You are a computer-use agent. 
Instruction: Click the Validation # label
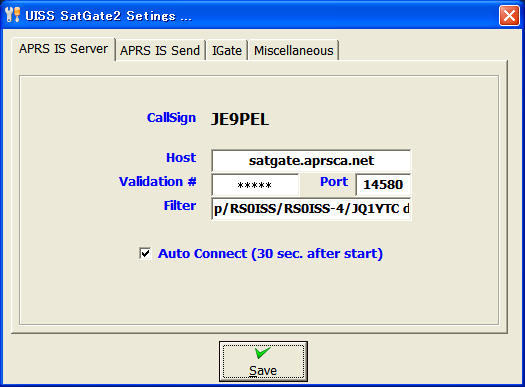click(x=157, y=182)
